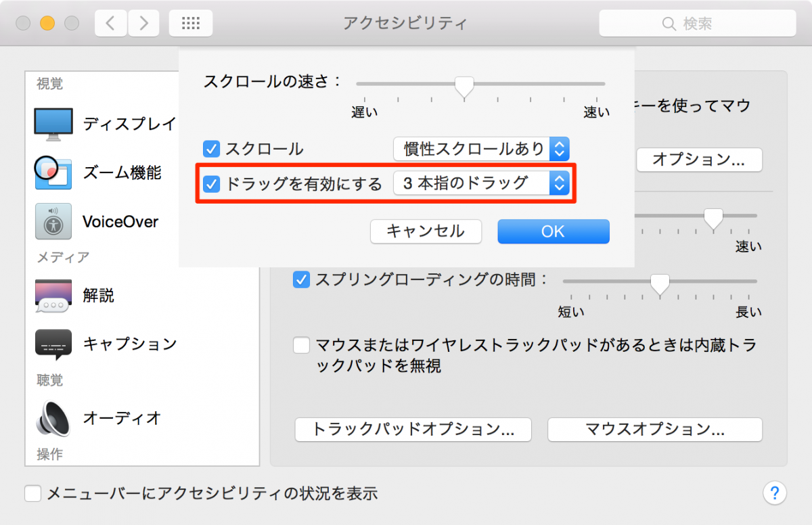Enable メニューバーにアクセシビリティの状況を表示 checkbox
This screenshot has width=812, height=525.
point(33,493)
